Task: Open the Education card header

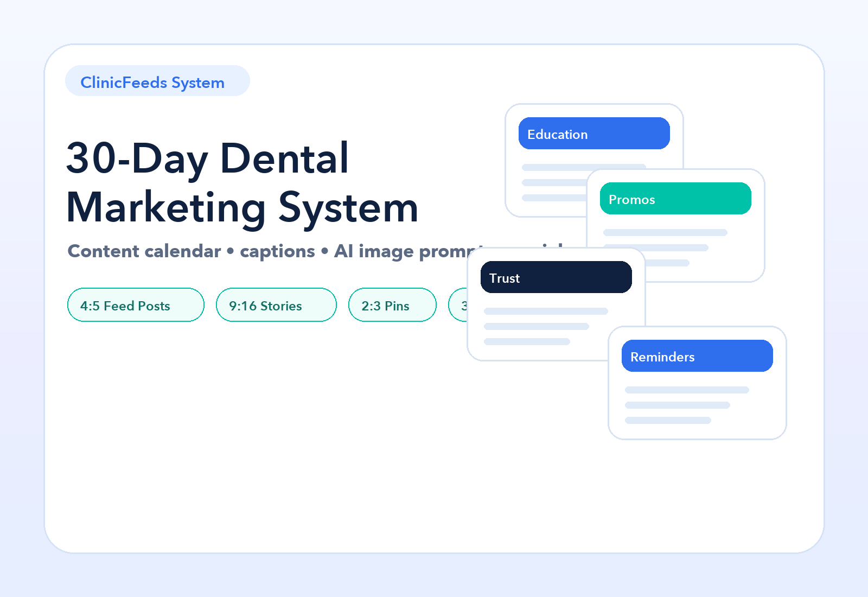Action: (x=594, y=134)
